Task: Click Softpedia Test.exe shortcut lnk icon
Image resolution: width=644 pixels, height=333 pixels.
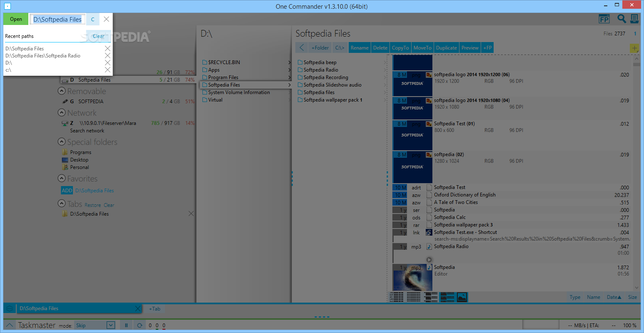Action: click(x=429, y=232)
